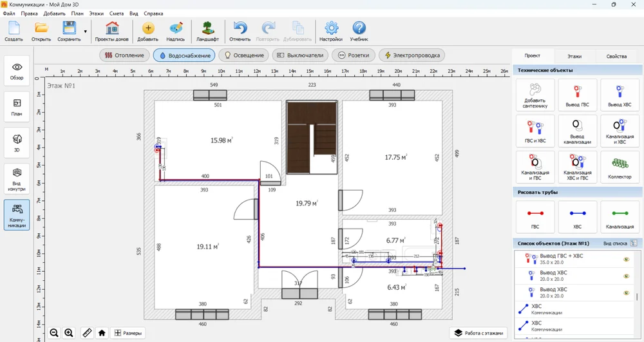Toggle the Выключатели layer mode

tap(300, 55)
